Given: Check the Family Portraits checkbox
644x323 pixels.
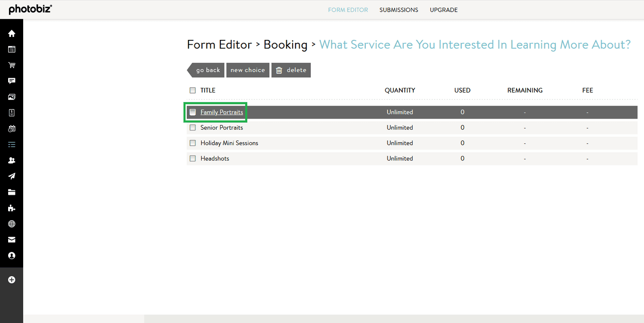Looking at the screenshot, I should coord(192,112).
